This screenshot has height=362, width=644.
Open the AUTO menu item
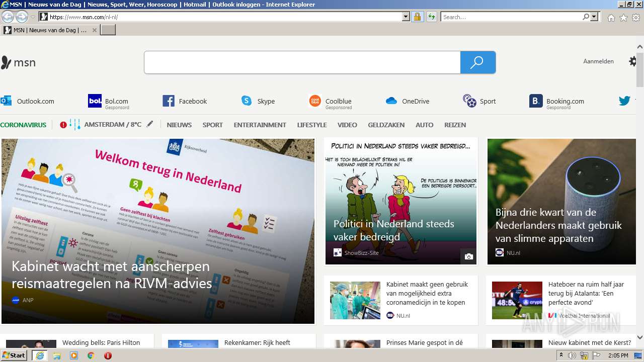click(x=424, y=125)
